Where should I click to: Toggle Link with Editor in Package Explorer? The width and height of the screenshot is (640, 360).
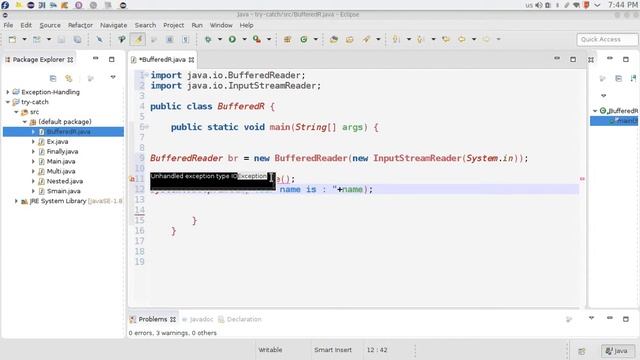[69, 78]
